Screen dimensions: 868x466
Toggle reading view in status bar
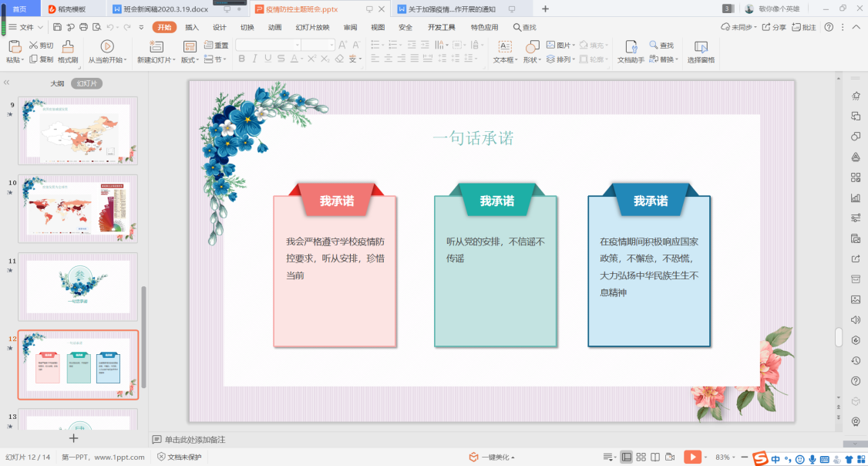click(x=654, y=458)
